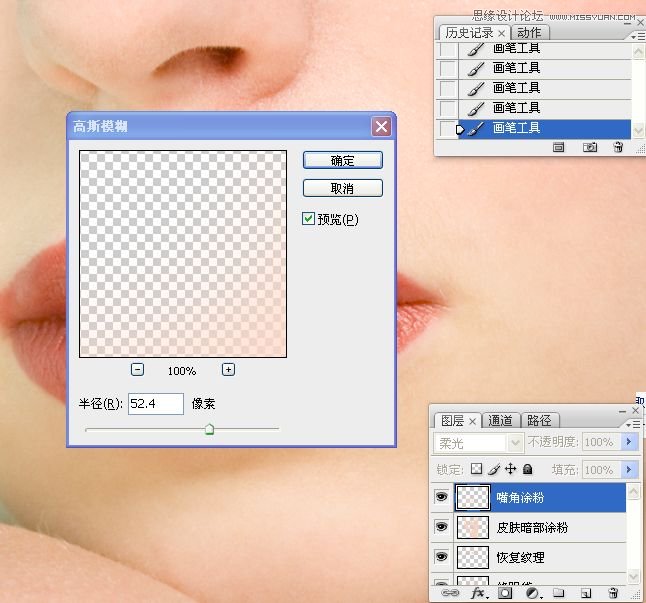This screenshot has height=603, width=646.
Task: Create new document from current history state
Action: point(558,147)
